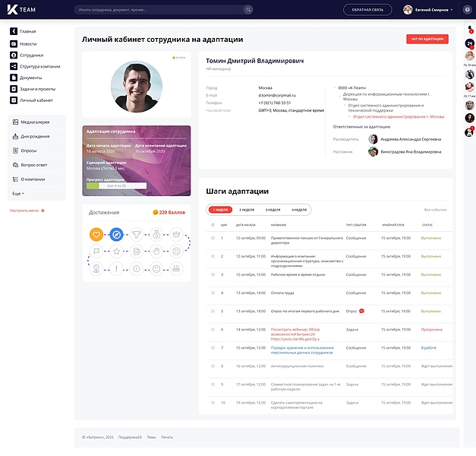Click the help icon in top-right corner
This screenshot has height=456, width=476.
(x=466, y=10)
